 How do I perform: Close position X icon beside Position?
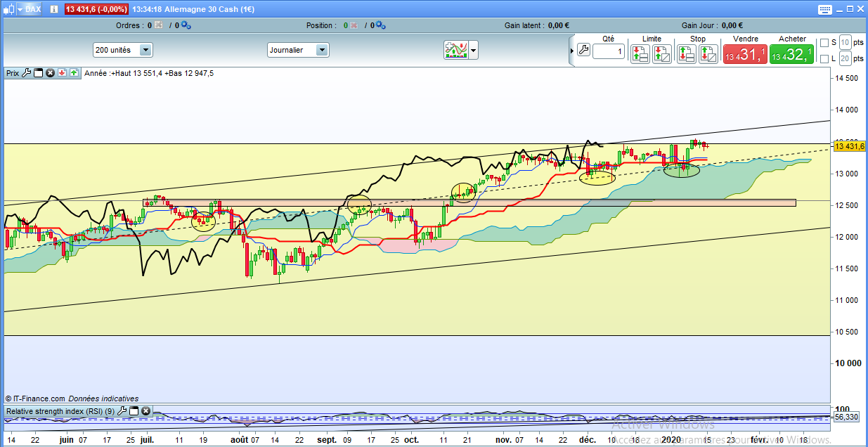(355, 25)
